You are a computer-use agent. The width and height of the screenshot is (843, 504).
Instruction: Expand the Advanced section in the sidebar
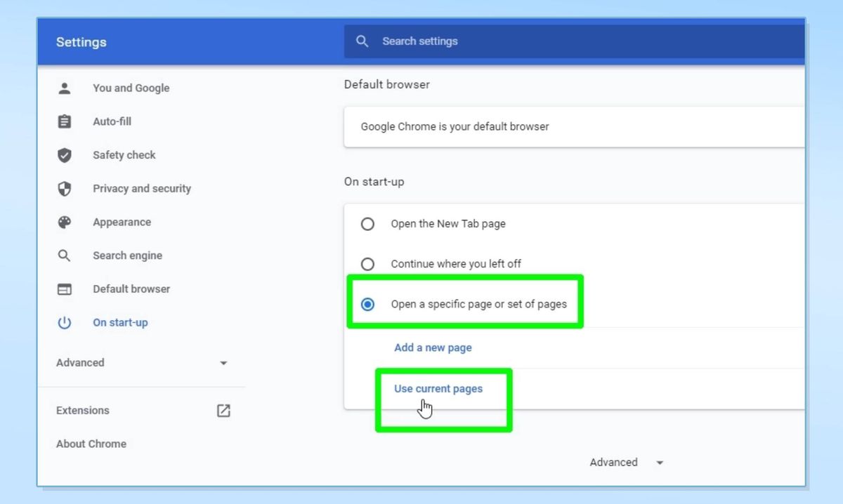click(x=79, y=362)
